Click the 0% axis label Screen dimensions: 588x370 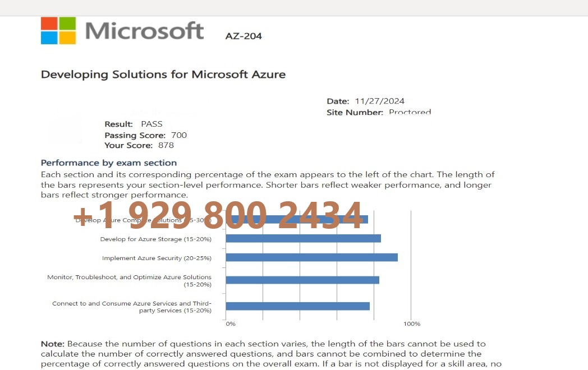(x=231, y=323)
